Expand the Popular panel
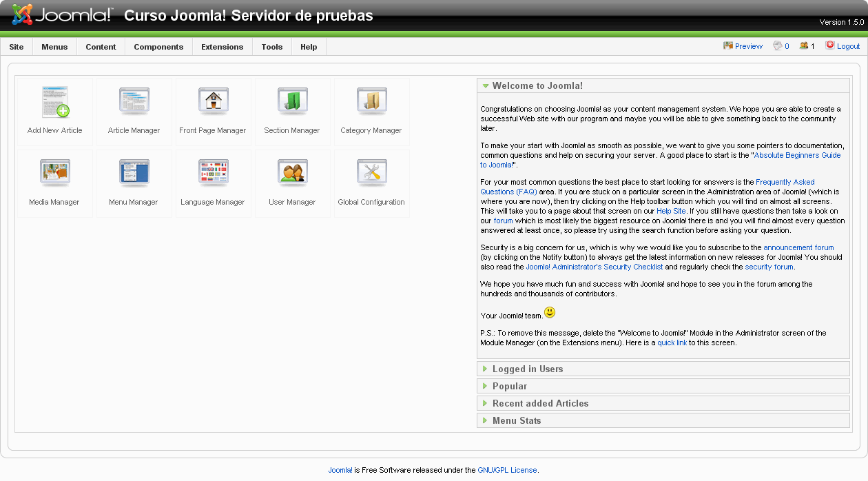Viewport: 868px width, 481px height. point(509,387)
